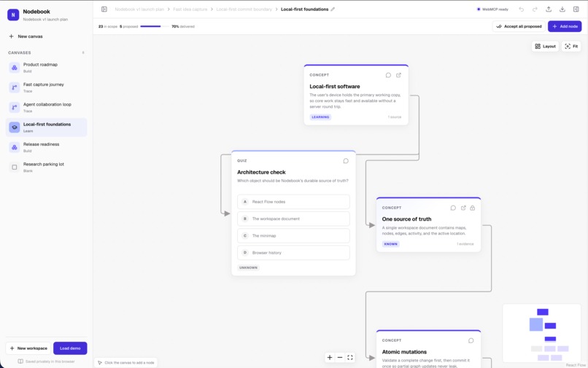
Task: Click Accept all proposed button
Action: (519, 26)
